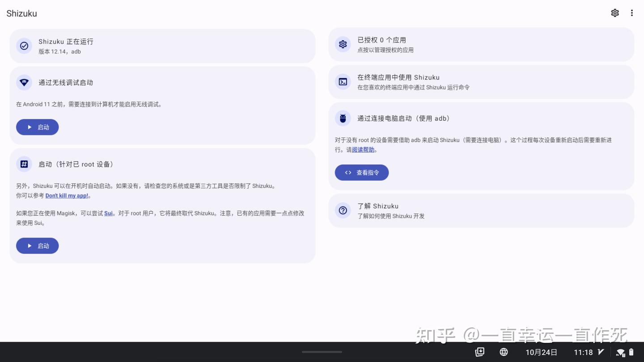Open the Sui link in root section
644x362 pixels.
(x=108, y=213)
